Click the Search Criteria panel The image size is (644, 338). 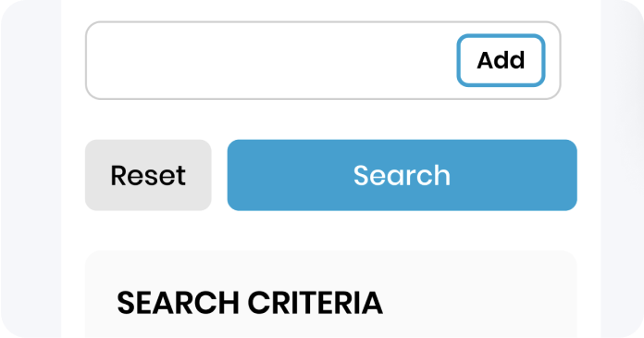coord(331,294)
